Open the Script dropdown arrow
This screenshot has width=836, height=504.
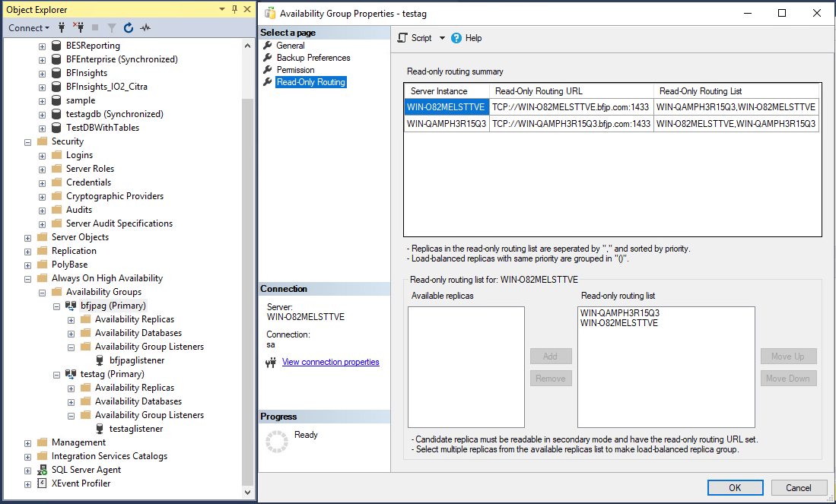[442, 38]
